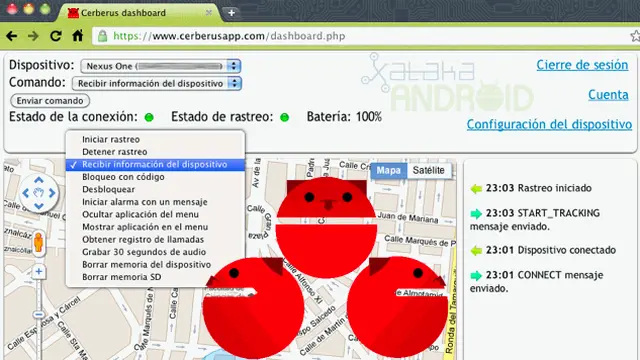Pan the map up with arrow
Image resolution: width=640 pixels, height=360 pixels.
click(x=39, y=180)
